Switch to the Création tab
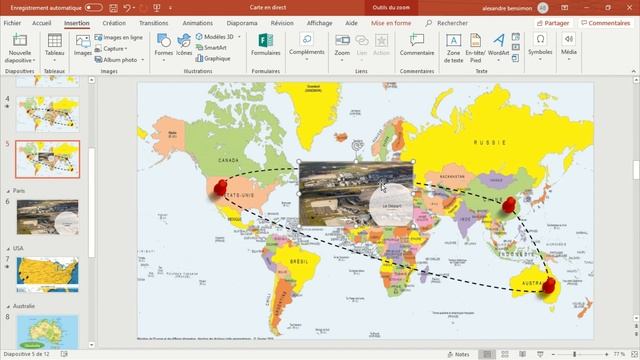The height and width of the screenshot is (360, 640). (114, 23)
